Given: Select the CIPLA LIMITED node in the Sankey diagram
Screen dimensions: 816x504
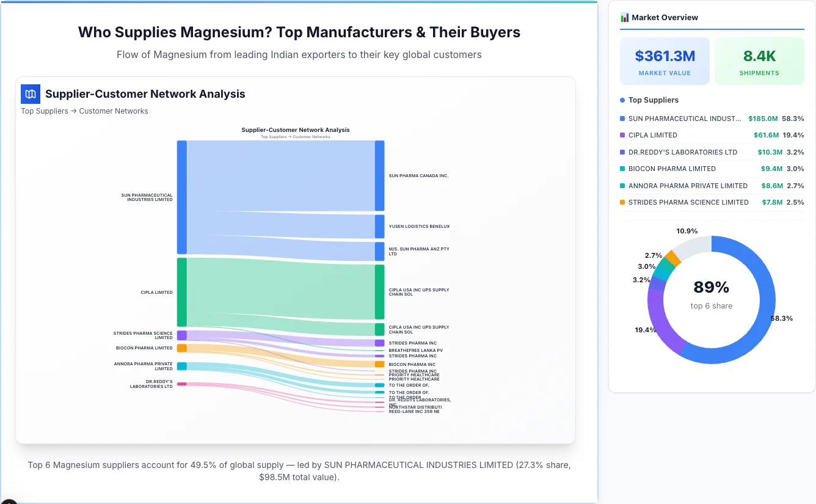Looking at the screenshot, I should coord(180,292).
